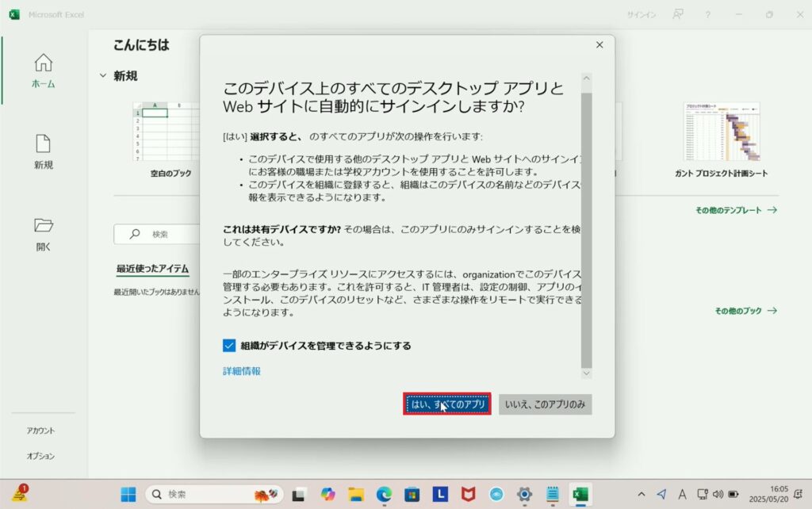The width and height of the screenshot is (812, 509).
Task: Open the blue L app on the taskbar
Action: pyautogui.click(x=440, y=494)
